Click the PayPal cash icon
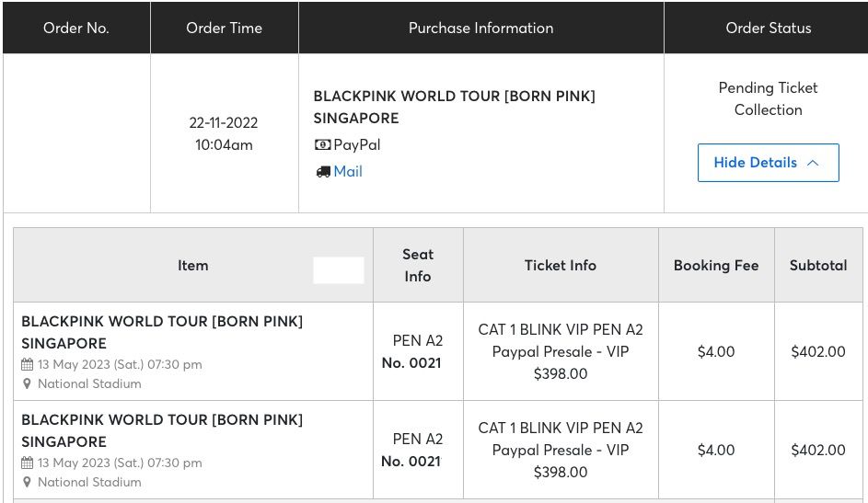 pos(323,144)
